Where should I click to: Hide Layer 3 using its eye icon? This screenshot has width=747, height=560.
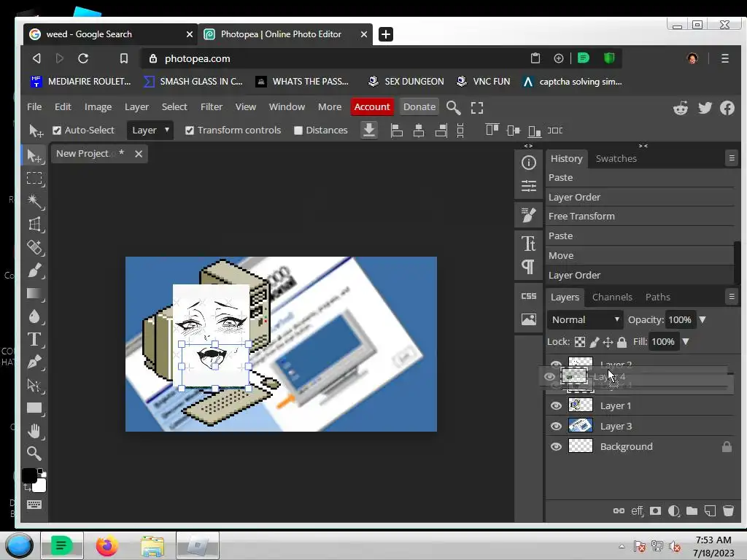(x=556, y=426)
